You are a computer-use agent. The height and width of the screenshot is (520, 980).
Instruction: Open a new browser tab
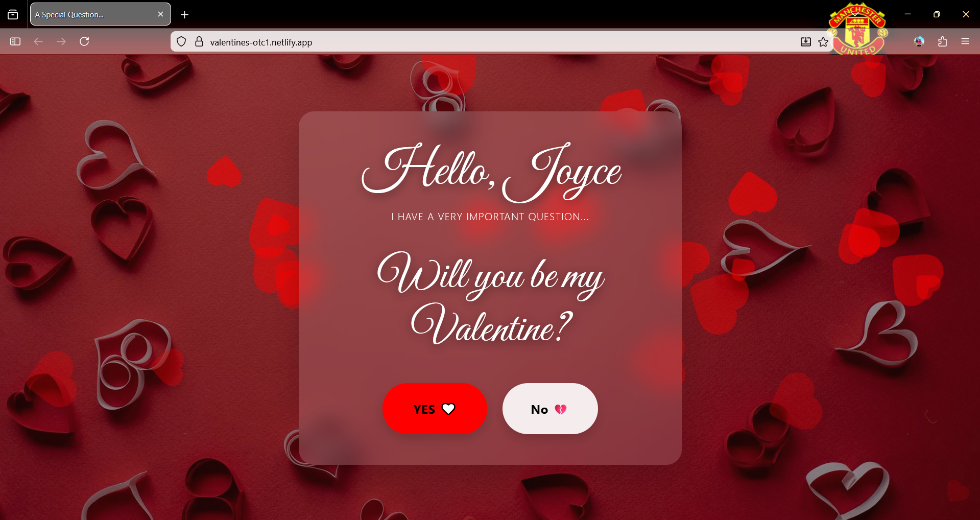(184, 14)
